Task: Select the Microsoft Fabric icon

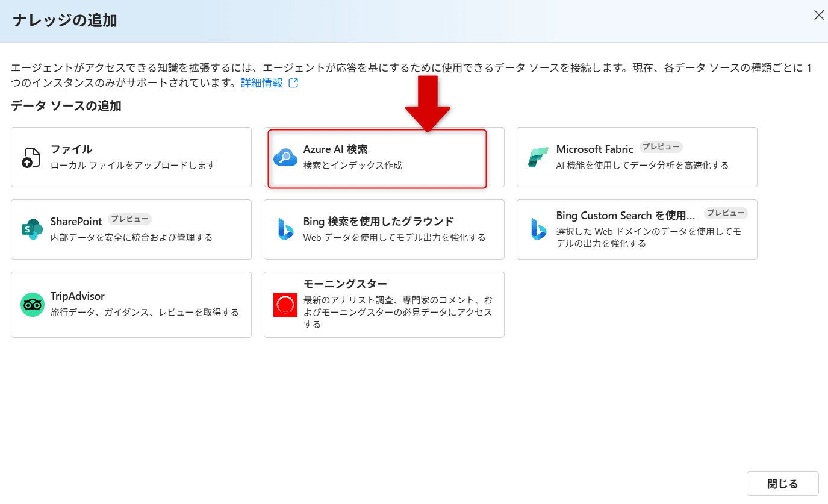Action: [x=538, y=156]
